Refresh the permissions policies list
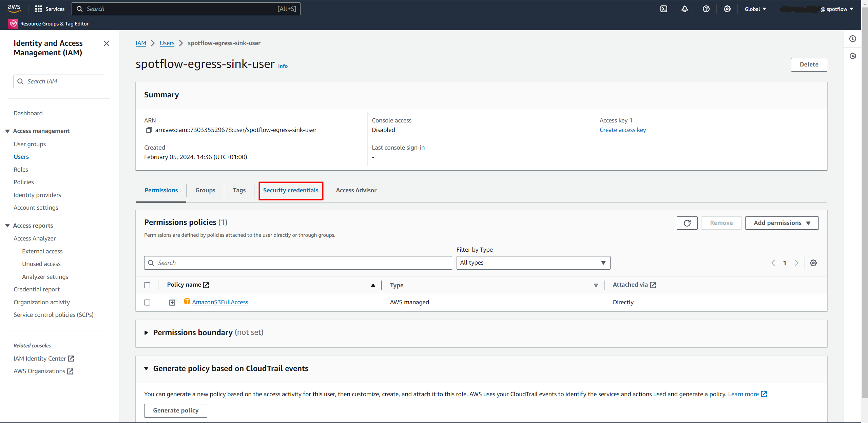Image resolution: width=868 pixels, height=423 pixels. [x=687, y=223]
